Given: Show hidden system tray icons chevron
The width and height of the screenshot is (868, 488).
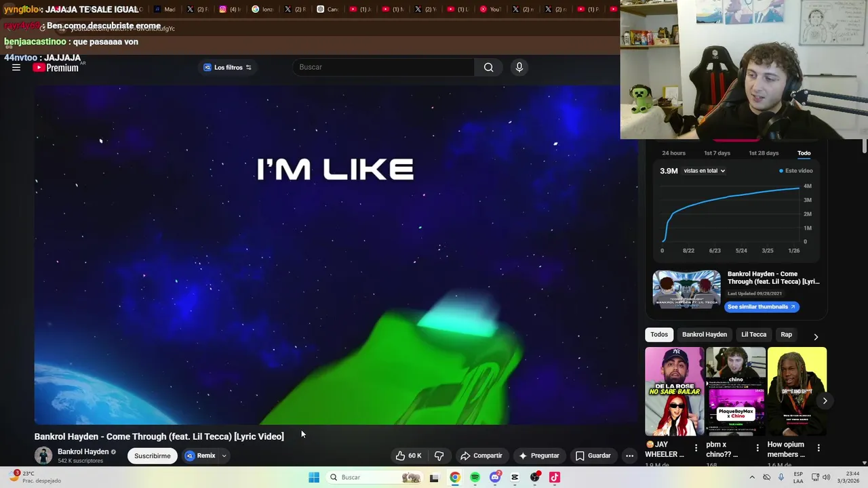Looking at the screenshot, I should 752,477.
